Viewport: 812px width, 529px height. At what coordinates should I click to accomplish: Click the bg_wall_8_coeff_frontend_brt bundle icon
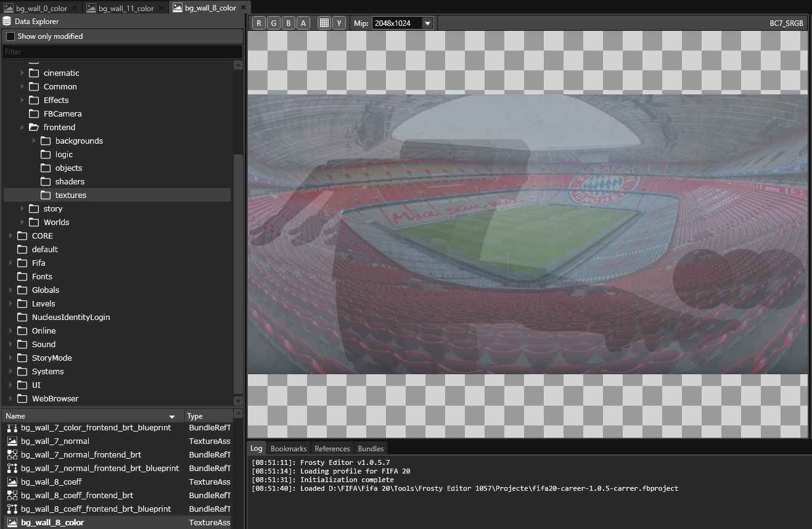tap(12, 495)
